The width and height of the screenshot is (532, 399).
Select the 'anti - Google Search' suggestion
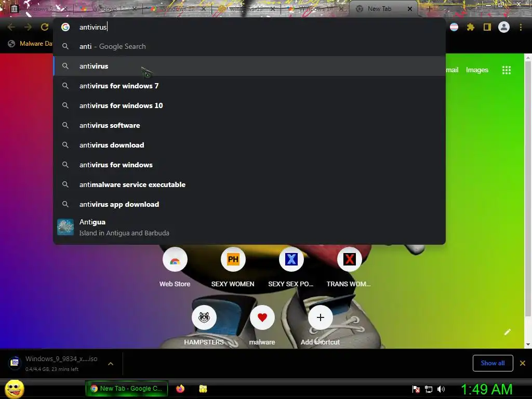pyautogui.click(x=249, y=46)
